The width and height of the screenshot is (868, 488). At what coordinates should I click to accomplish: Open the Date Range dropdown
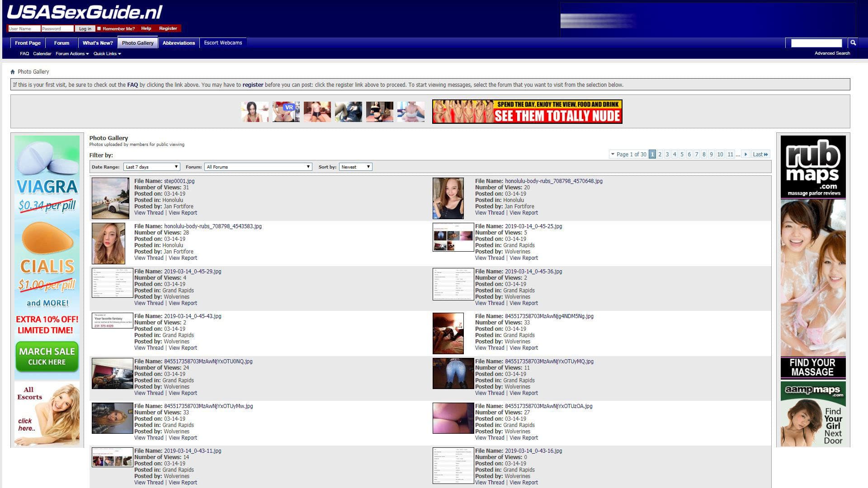coord(152,167)
